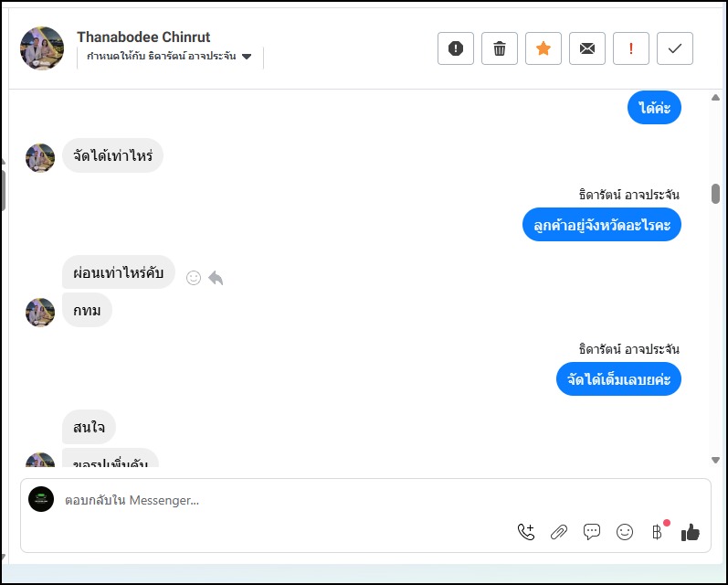The height and width of the screenshot is (585, 728).
Task: Mark conversation unread with envelope icon
Action: pos(587,48)
